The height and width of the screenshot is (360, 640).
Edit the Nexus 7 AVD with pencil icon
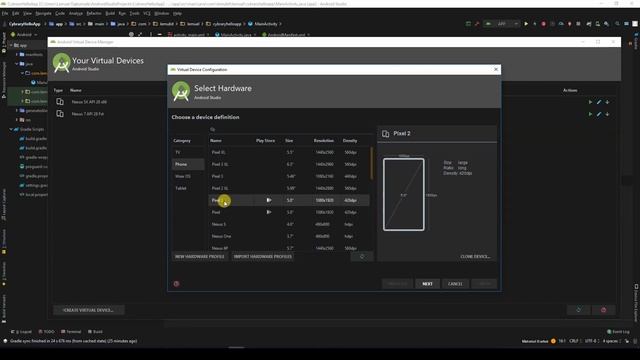[x=599, y=114]
